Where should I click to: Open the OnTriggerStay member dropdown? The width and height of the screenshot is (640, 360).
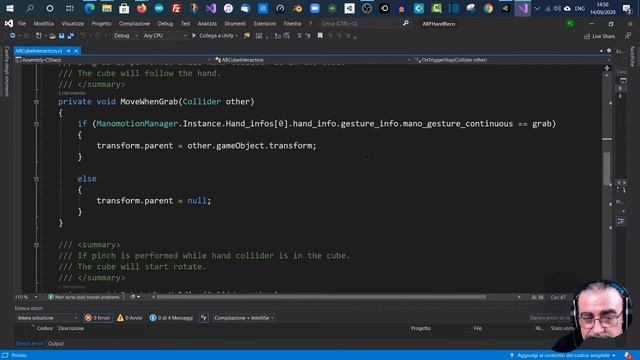tap(512, 60)
